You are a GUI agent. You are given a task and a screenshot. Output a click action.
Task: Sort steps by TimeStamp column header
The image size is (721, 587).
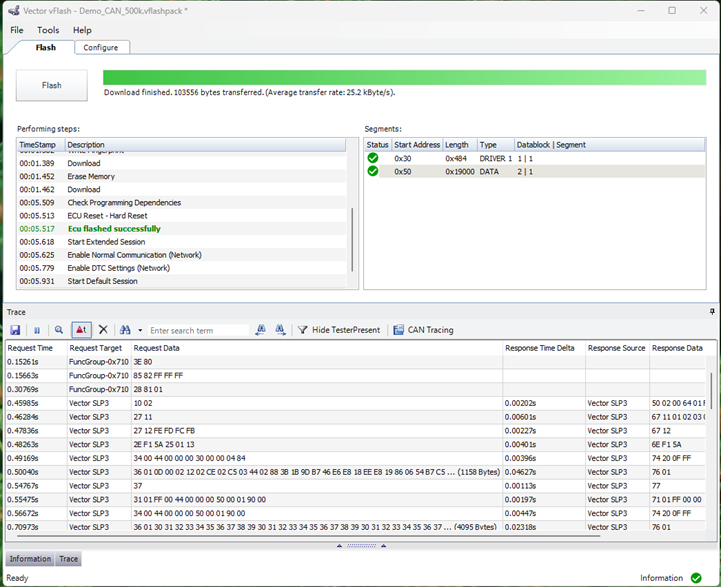click(x=41, y=145)
